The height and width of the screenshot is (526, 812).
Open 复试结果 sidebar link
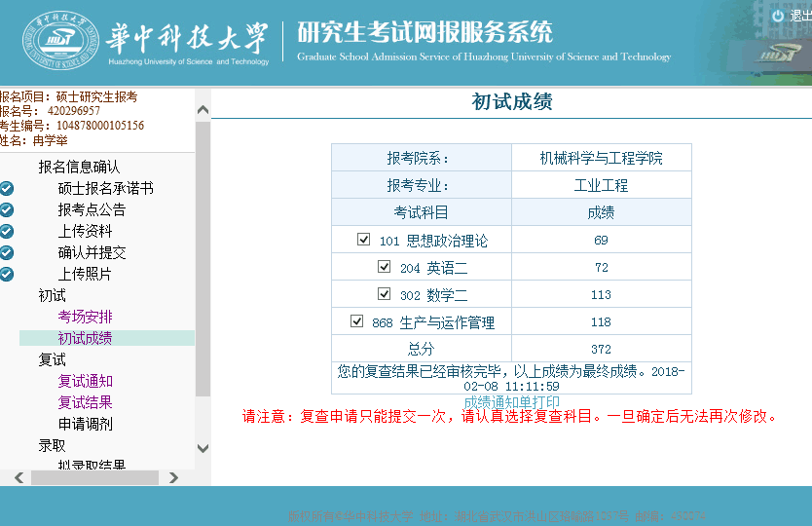click(x=85, y=402)
